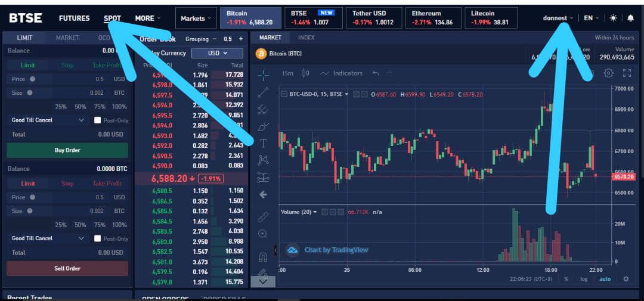Select sell-side Limit order type
Viewport: 644px width, 301px height.
(28, 184)
